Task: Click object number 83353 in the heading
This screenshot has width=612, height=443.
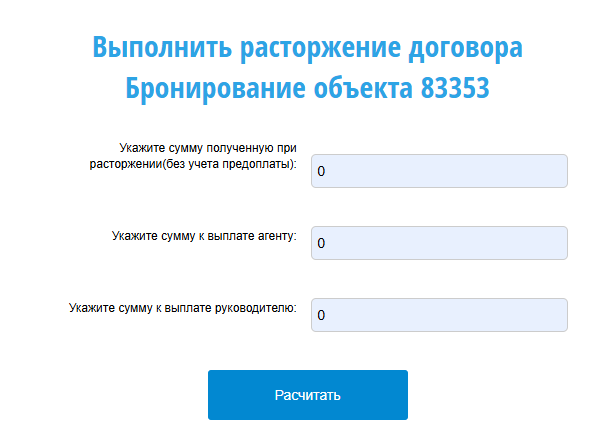Action: [x=450, y=88]
